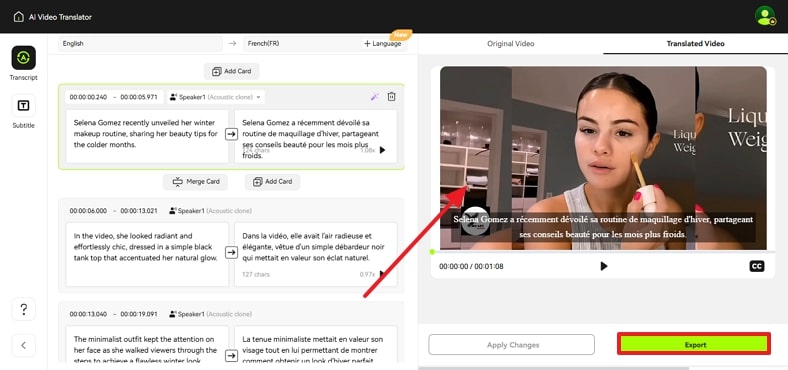Click the Merge Card button
The height and width of the screenshot is (370, 788).
[x=195, y=182]
